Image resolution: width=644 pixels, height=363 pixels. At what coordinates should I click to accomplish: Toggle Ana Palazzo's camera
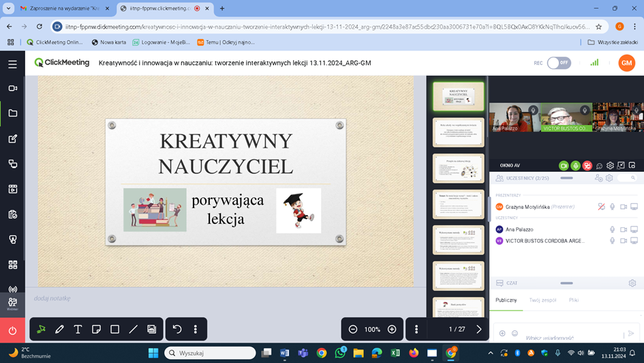[624, 229]
